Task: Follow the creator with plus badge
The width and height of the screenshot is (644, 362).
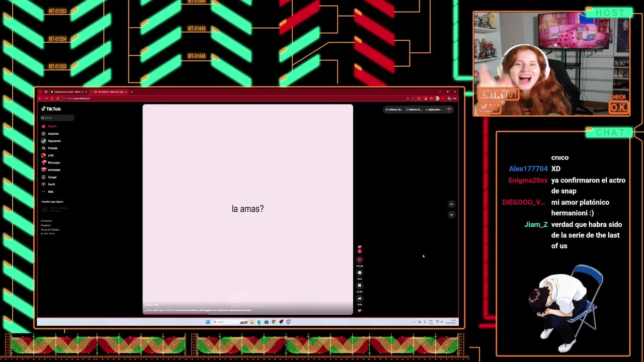Action: click(359, 251)
